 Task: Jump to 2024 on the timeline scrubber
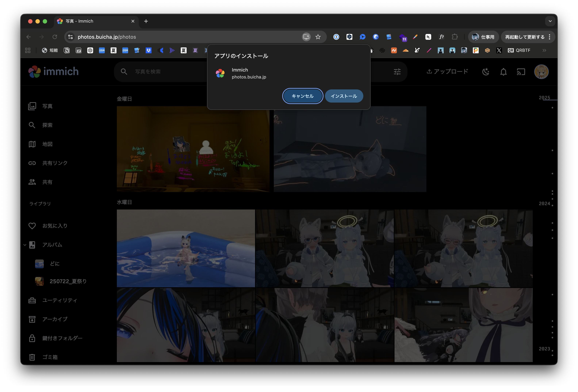pyautogui.click(x=544, y=204)
